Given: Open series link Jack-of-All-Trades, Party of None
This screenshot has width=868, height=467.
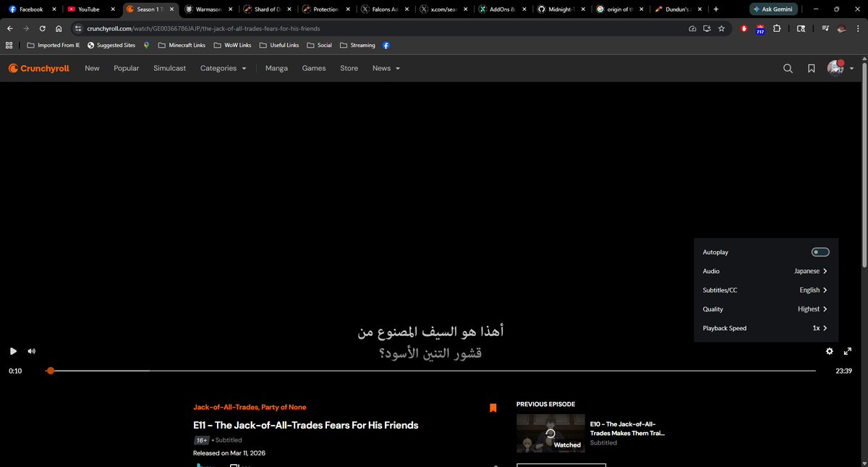Looking at the screenshot, I should pyautogui.click(x=250, y=407).
